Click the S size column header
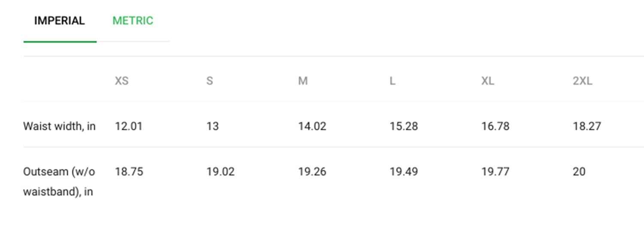The height and width of the screenshot is (233, 644). (x=210, y=81)
